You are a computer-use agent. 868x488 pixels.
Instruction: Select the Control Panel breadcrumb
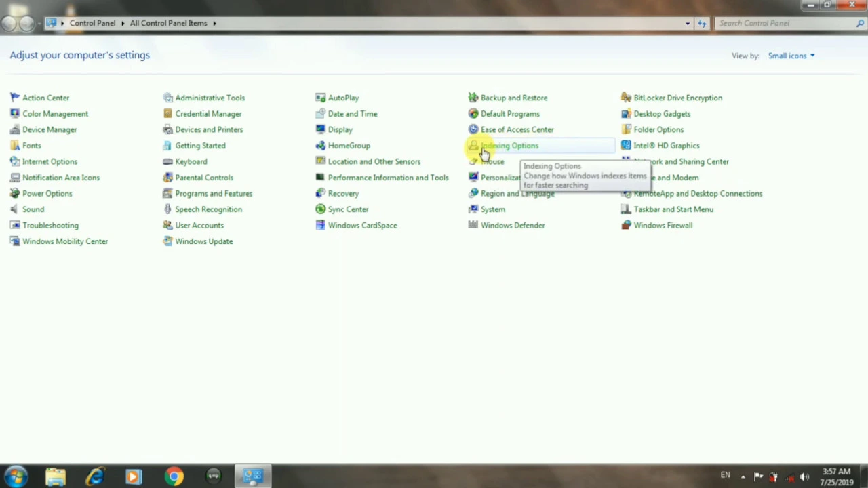(92, 23)
